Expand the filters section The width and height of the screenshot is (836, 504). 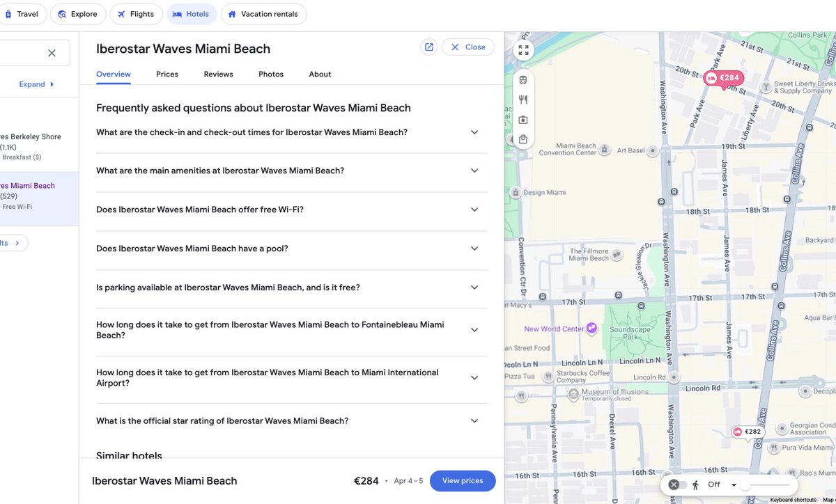(x=36, y=84)
